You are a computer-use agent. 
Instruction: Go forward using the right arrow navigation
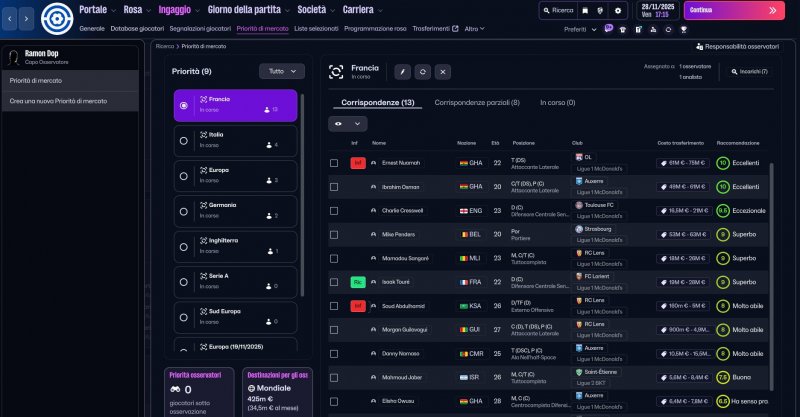point(28,18)
